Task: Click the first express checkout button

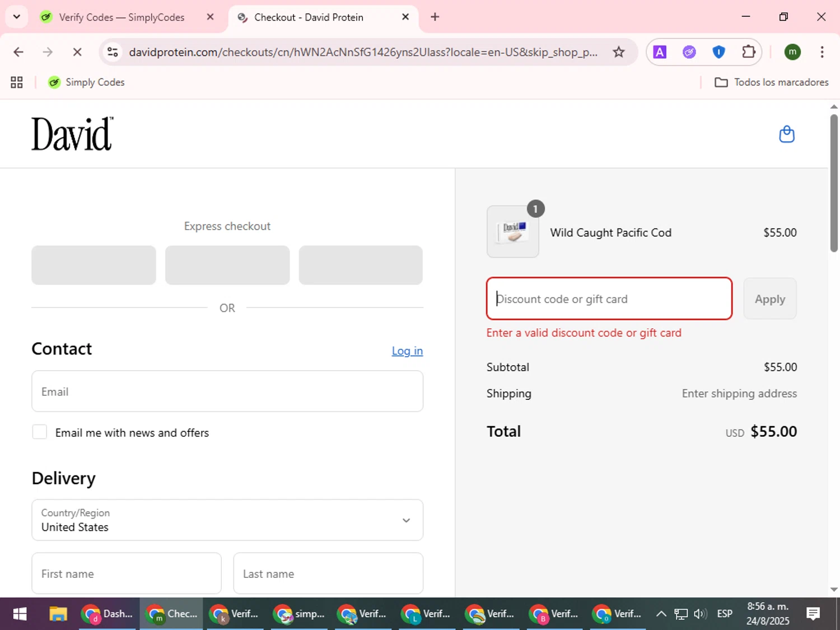Action: coord(94,265)
